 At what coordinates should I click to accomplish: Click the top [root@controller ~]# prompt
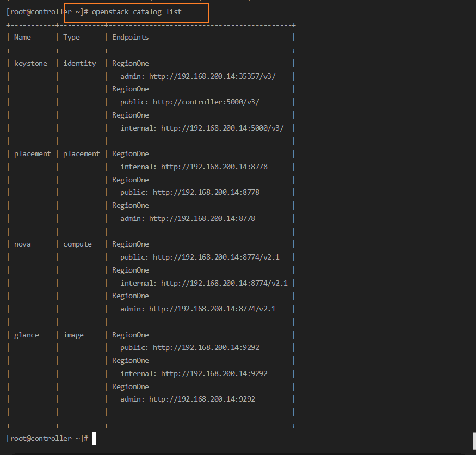click(x=47, y=12)
